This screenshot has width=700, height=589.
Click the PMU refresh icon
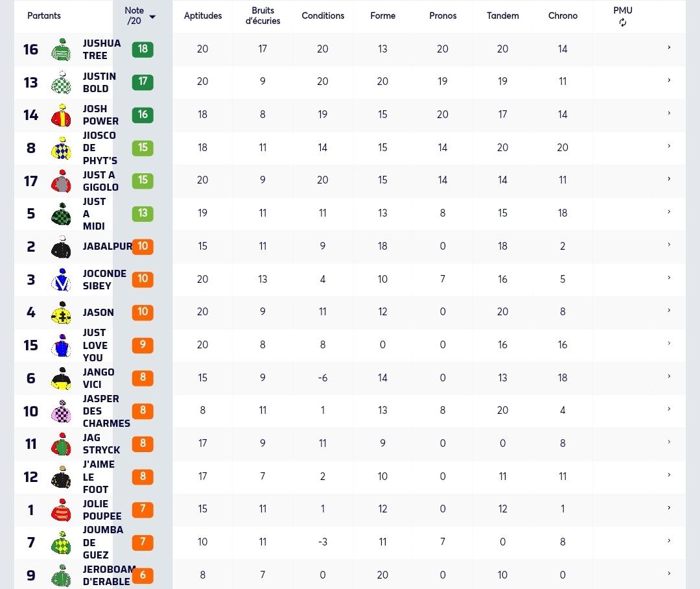[623, 23]
